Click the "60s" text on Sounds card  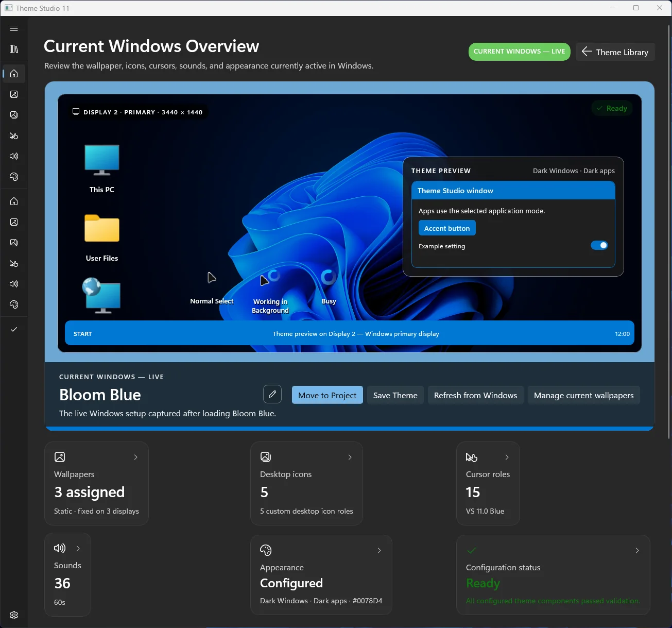[60, 602]
